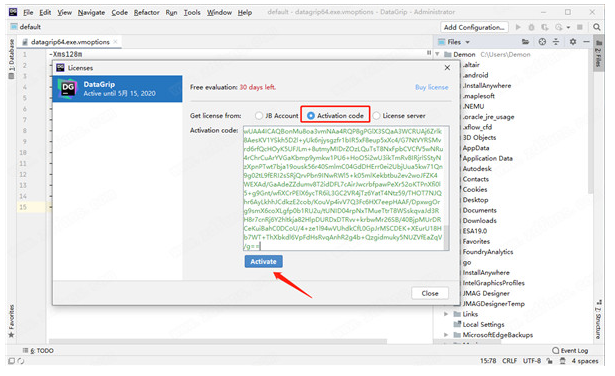615x376 pixels.
Task: Expand the MicrosoftEdgeBackups folder
Action: (x=446, y=335)
